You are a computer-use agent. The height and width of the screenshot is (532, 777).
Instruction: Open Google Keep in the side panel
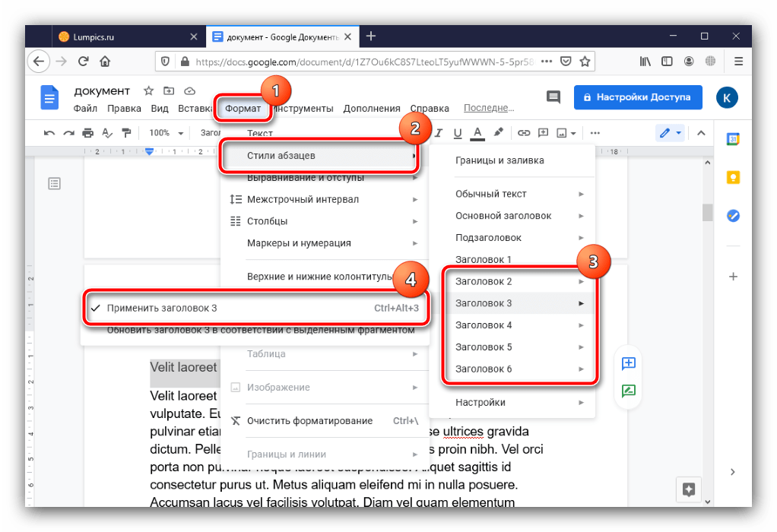click(x=733, y=177)
